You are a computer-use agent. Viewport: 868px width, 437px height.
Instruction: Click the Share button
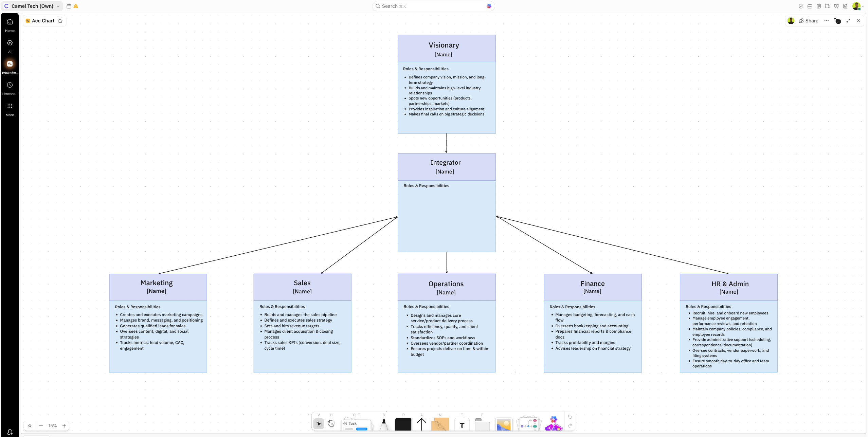click(809, 21)
